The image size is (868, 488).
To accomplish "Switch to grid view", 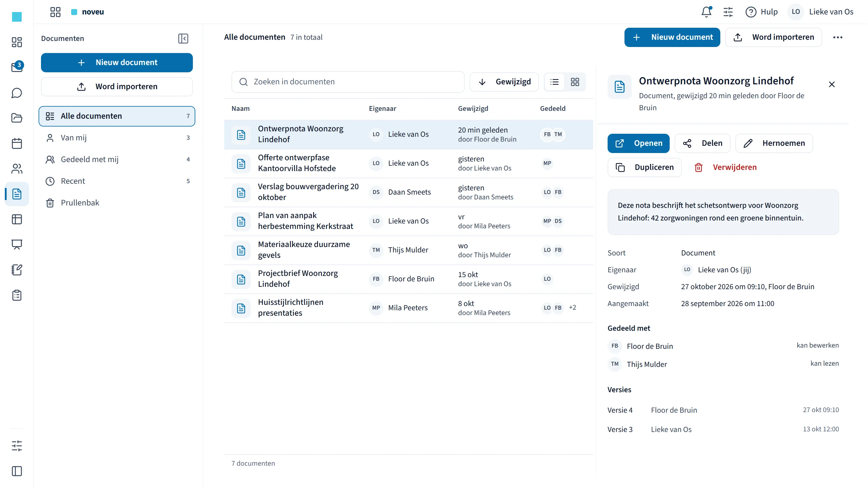I will tap(575, 82).
